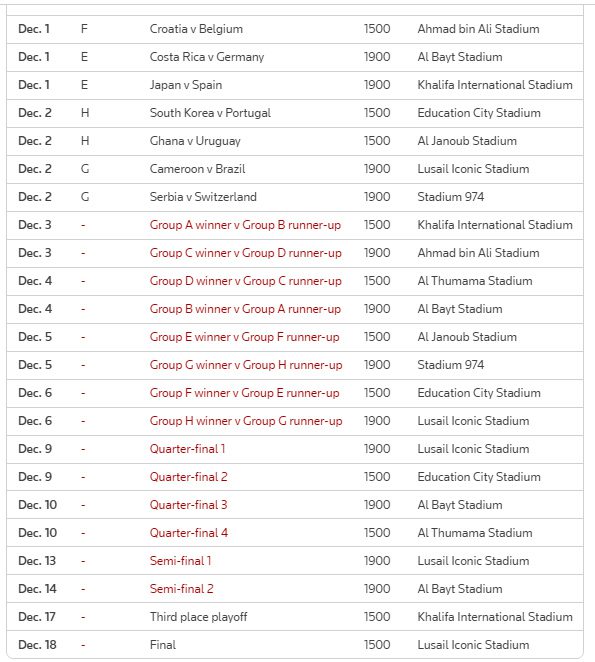Open Group B winner v Group A runner-up
The height and width of the screenshot is (662, 595).
pyautogui.click(x=245, y=309)
